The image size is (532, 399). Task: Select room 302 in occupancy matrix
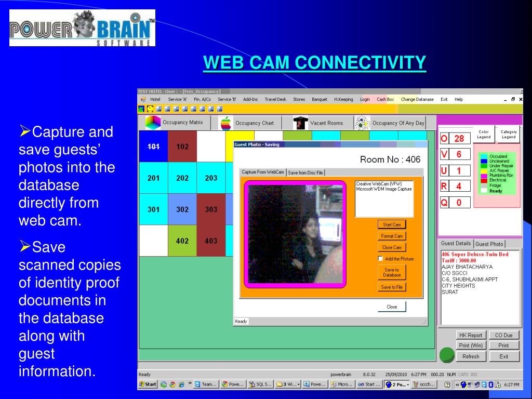pyautogui.click(x=182, y=209)
